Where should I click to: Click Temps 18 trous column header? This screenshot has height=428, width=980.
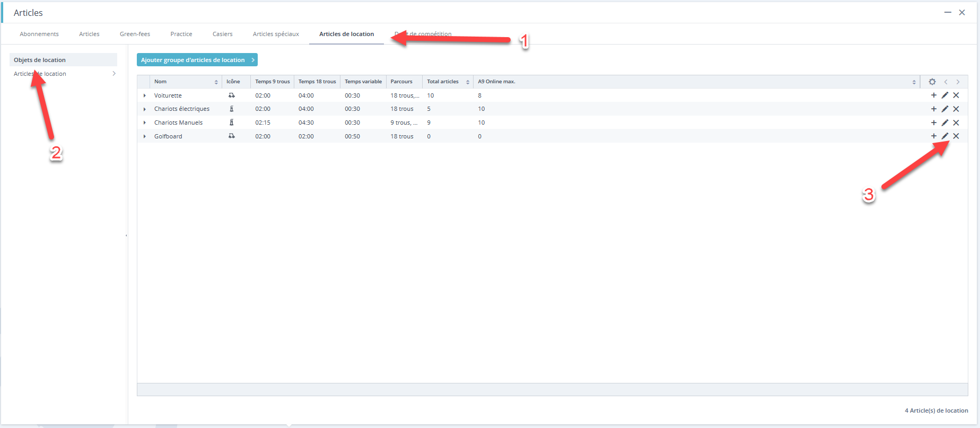pos(317,82)
